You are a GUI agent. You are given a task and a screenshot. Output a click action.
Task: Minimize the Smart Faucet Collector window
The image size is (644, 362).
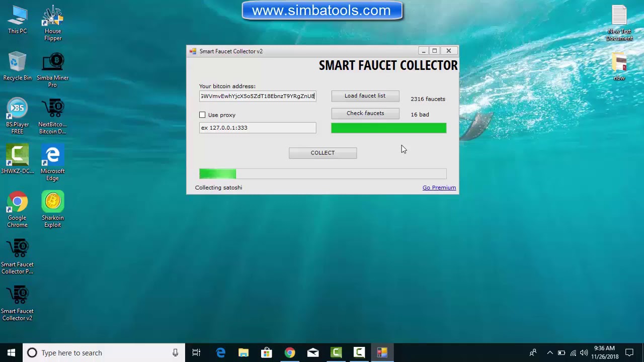click(x=424, y=51)
